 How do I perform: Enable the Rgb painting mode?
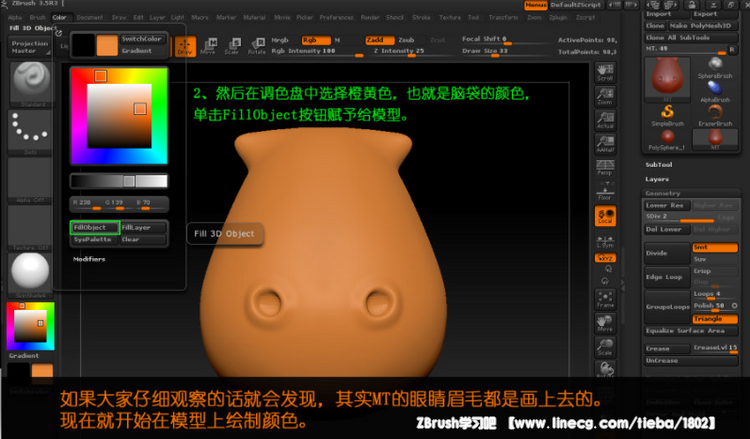(x=316, y=40)
